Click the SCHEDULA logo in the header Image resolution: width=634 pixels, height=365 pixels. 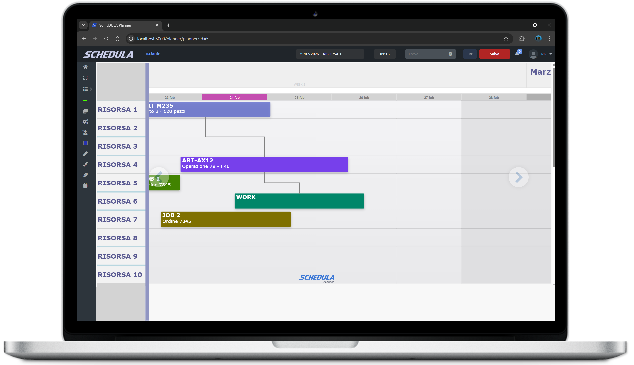click(108, 54)
